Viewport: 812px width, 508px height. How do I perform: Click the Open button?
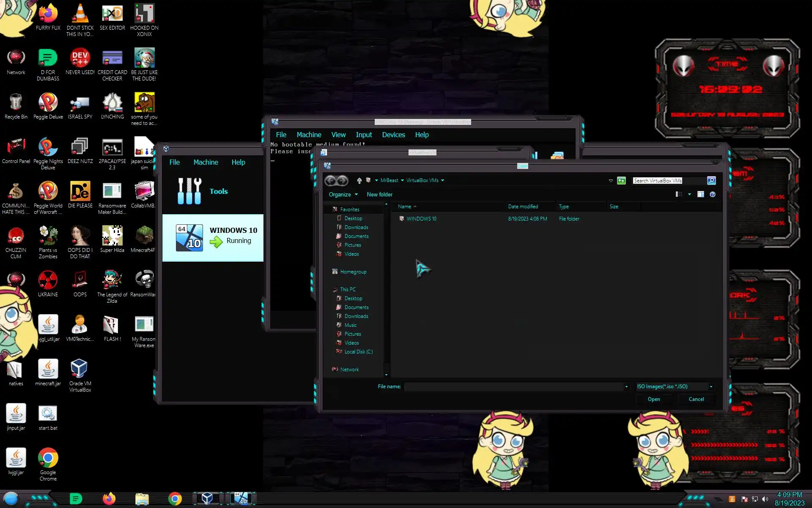(653, 399)
